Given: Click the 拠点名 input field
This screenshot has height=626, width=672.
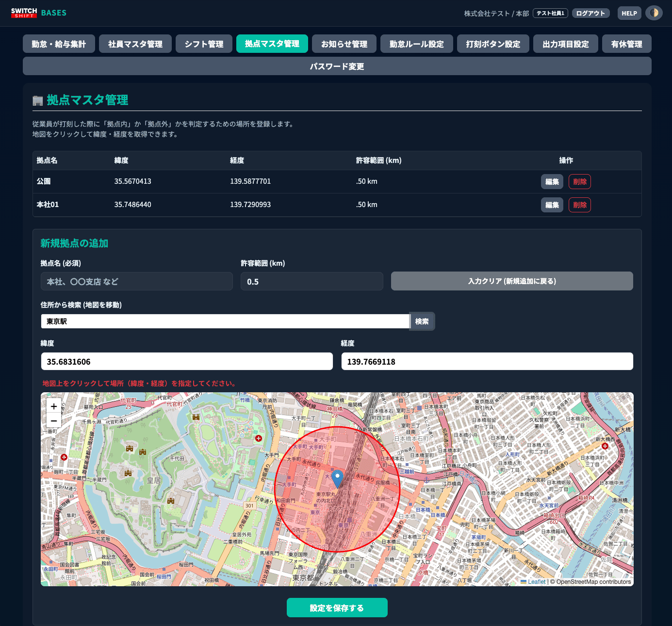Looking at the screenshot, I should pyautogui.click(x=136, y=281).
